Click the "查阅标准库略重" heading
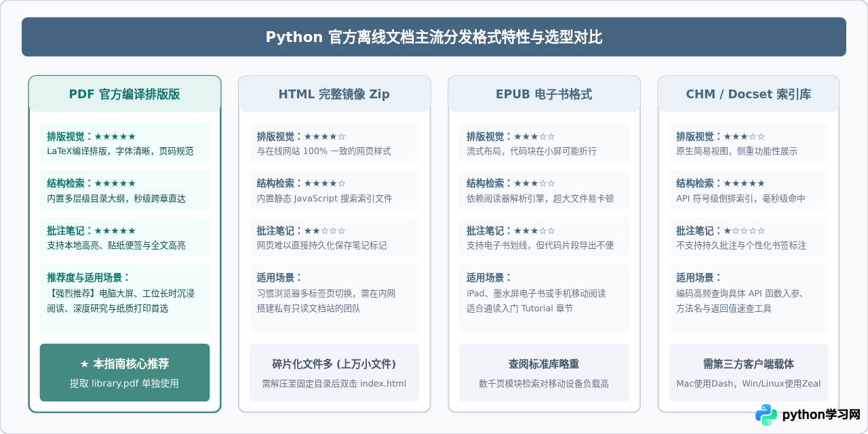Viewport: 868px width, 434px height. pyautogui.click(x=544, y=363)
